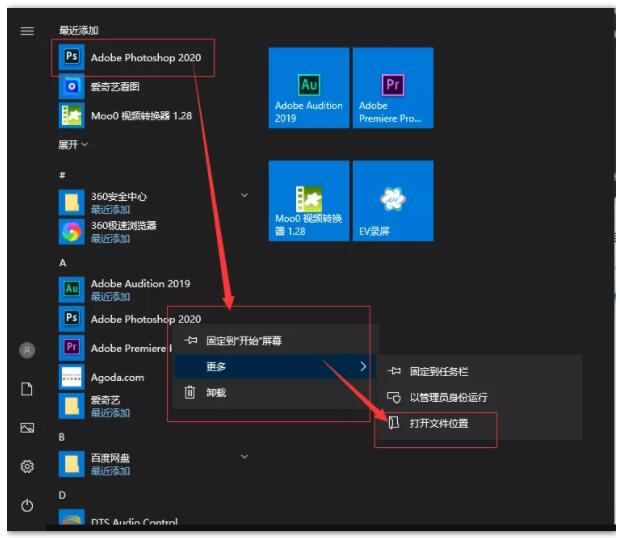Open the Adobe Premiere Pro tile
Viewport: 620px width, 538px height.
pyautogui.click(x=393, y=88)
